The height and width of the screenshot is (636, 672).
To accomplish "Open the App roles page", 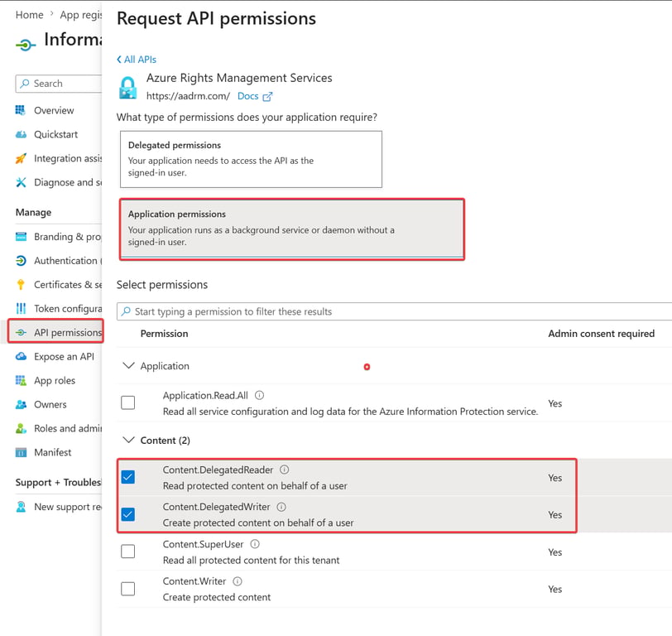I will point(55,380).
